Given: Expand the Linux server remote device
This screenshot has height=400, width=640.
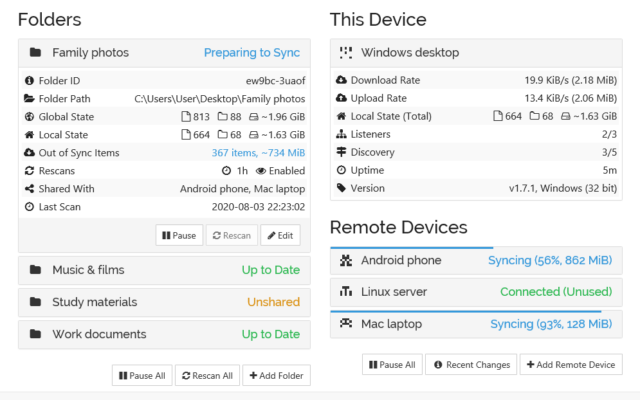Looking at the screenshot, I should point(476,292).
